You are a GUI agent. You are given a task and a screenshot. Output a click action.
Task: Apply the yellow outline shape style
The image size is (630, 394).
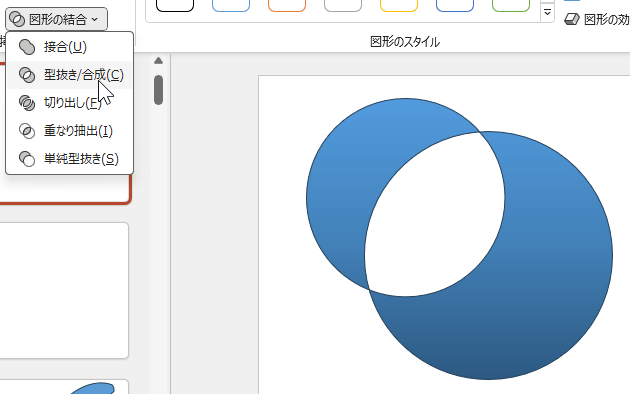click(399, 6)
